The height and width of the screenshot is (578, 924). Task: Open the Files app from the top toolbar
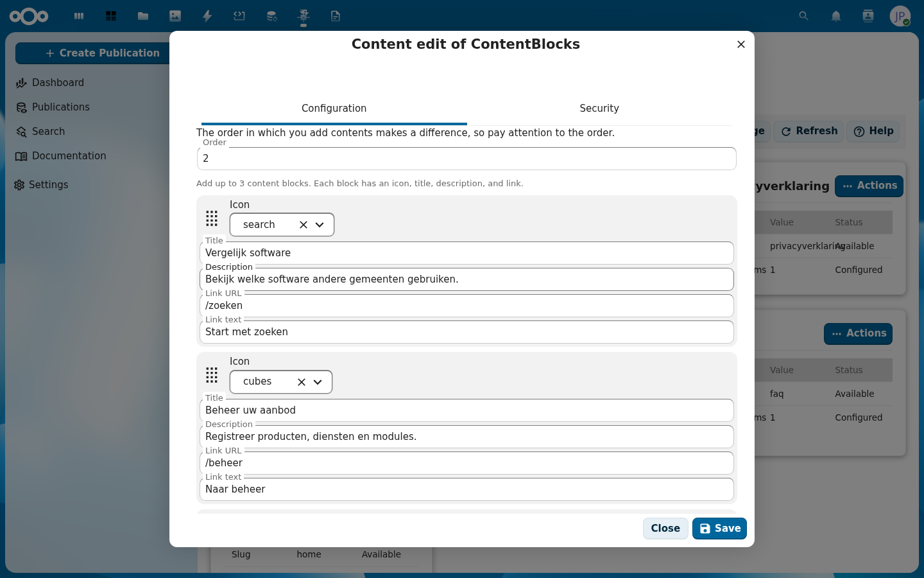point(142,16)
